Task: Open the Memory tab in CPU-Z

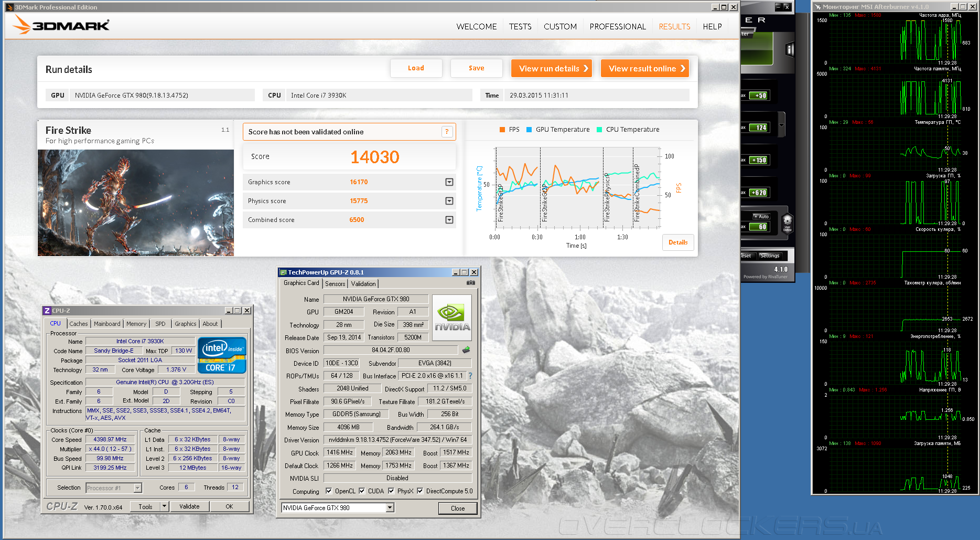Action: [136, 324]
